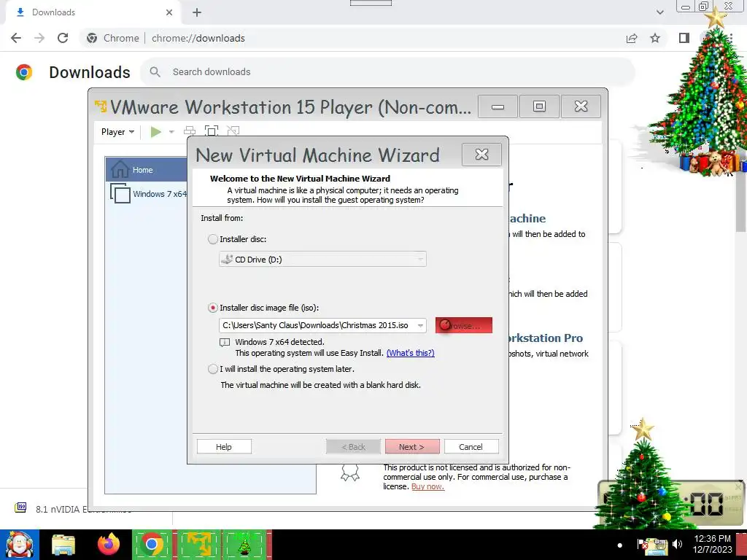Screen dimensions: 747x560
Task: Close the New Virtual Machine Wizard dialog
Action: (x=481, y=155)
